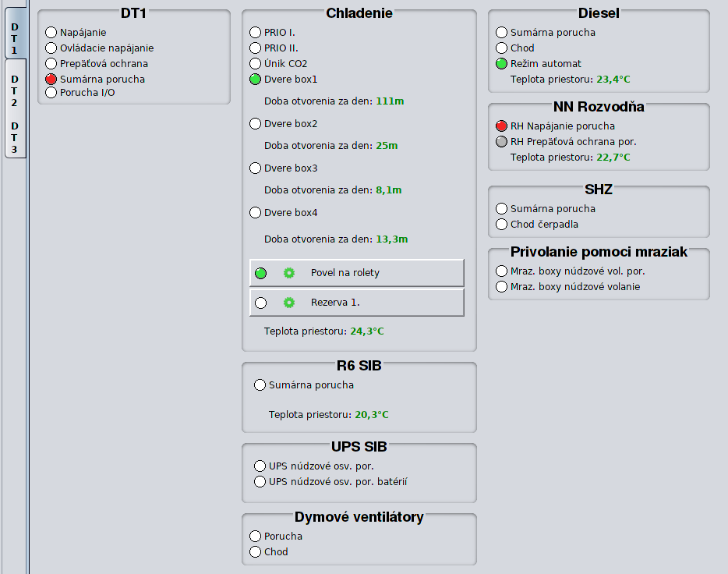Click the Diesel room temperature value 23,4°C
728x574 pixels.
click(613, 79)
